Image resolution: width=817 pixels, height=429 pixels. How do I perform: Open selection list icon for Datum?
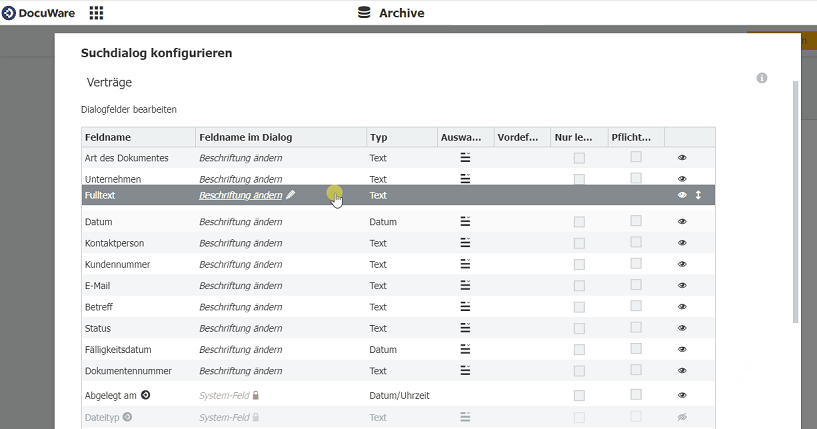(465, 221)
